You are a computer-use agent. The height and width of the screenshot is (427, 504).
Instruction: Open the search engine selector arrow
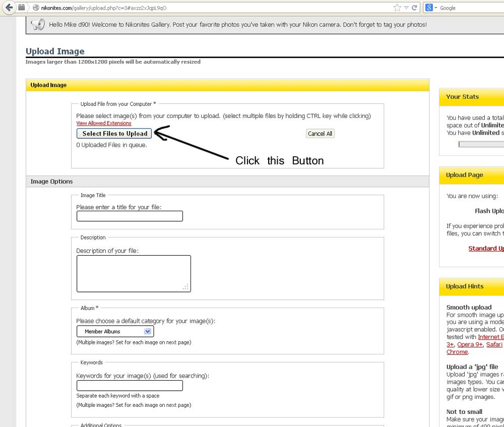click(436, 8)
